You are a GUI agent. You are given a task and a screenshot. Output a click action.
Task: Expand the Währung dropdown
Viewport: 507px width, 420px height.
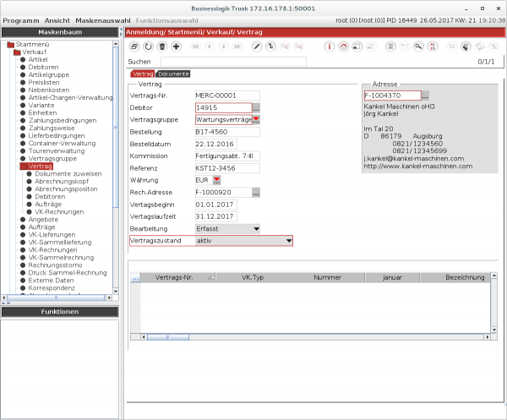tap(216, 180)
